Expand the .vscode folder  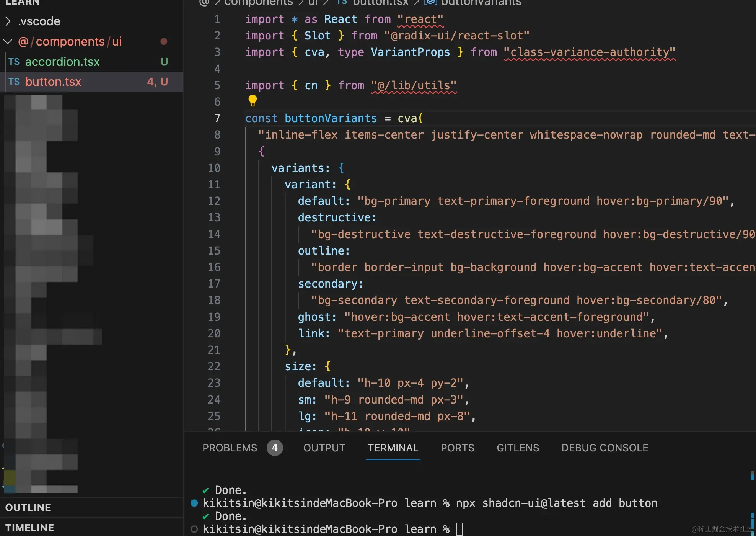click(8, 21)
